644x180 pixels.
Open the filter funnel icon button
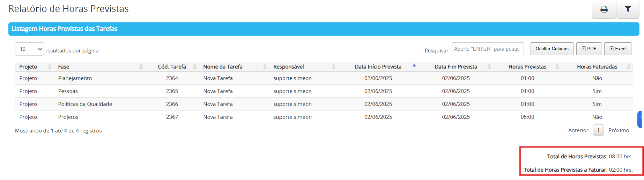(x=628, y=9)
